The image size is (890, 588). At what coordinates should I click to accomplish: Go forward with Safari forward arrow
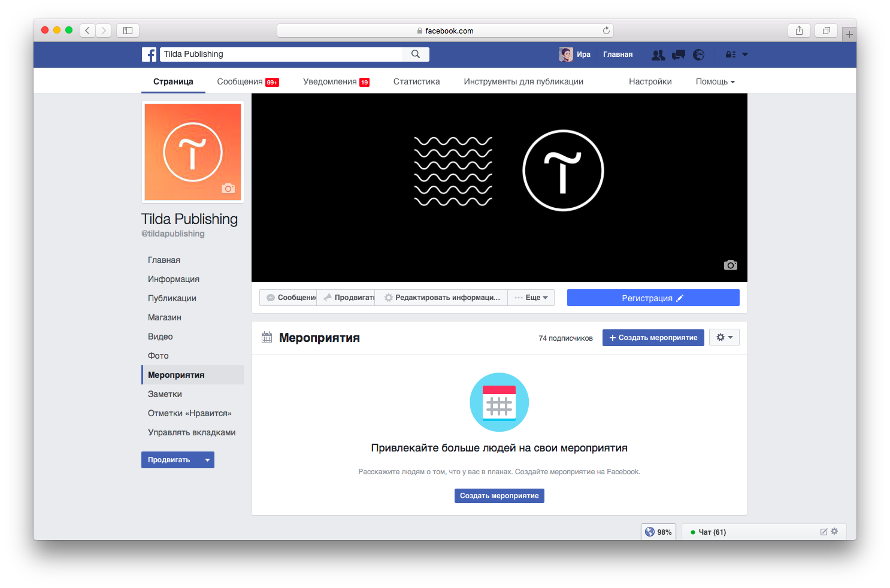[104, 30]
